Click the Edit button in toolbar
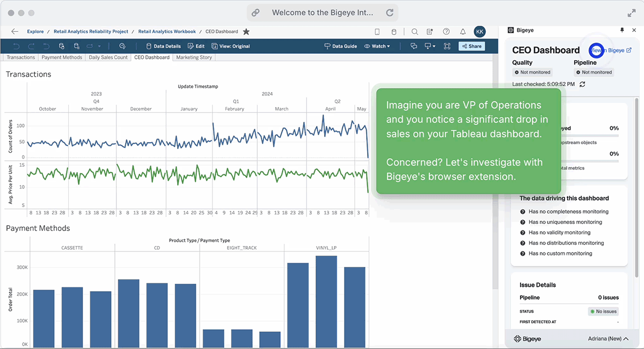Screen dimensions: 644x349 (196, 46)
